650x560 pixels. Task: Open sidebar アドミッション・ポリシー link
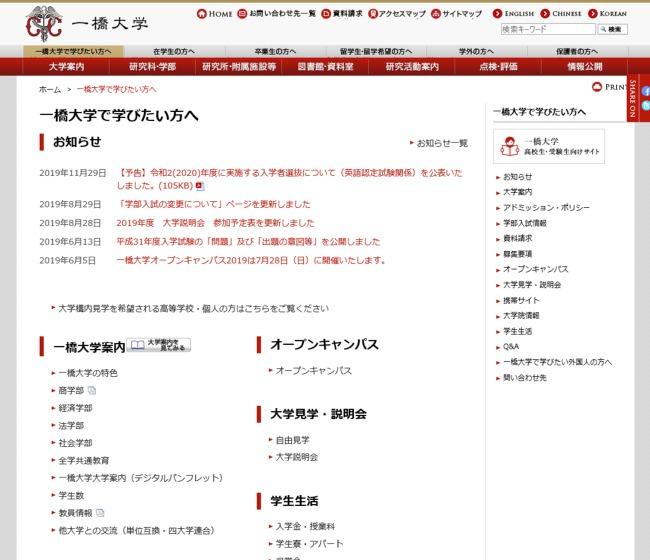click(546, 208)
